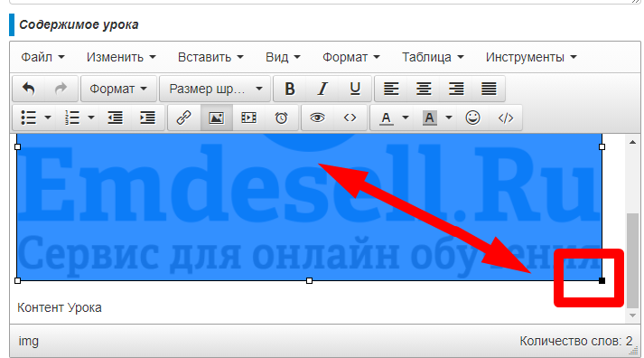644x358 pixels.
Task: Click the bottom-center image resize handle
Action: coord(309,281)
